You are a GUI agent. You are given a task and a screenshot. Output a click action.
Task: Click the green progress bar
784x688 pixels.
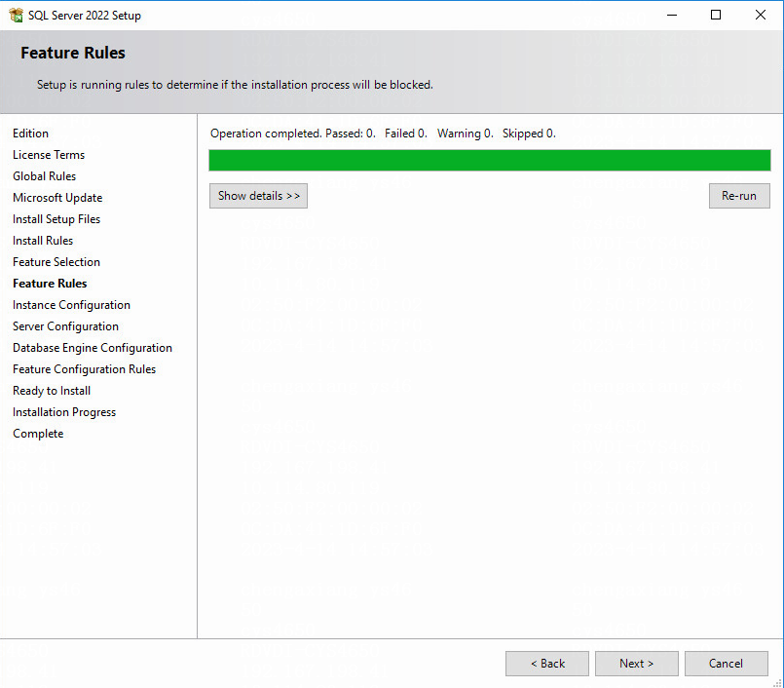[490, 160]
